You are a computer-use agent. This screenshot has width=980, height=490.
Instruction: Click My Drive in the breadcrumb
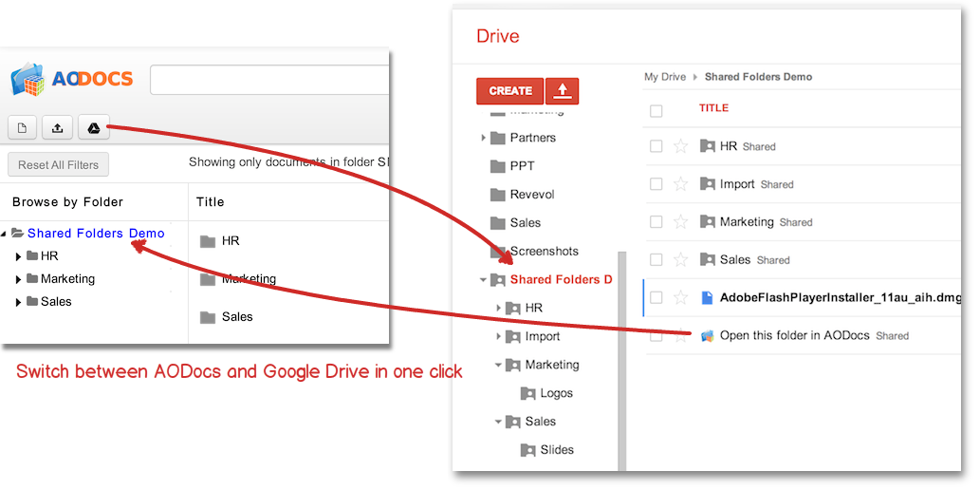pyautogui.click(x=664, y=77)
